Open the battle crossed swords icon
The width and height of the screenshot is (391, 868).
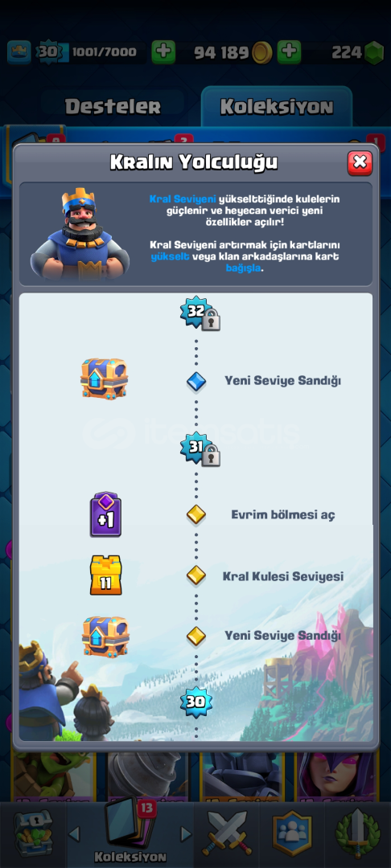point(227,833)
